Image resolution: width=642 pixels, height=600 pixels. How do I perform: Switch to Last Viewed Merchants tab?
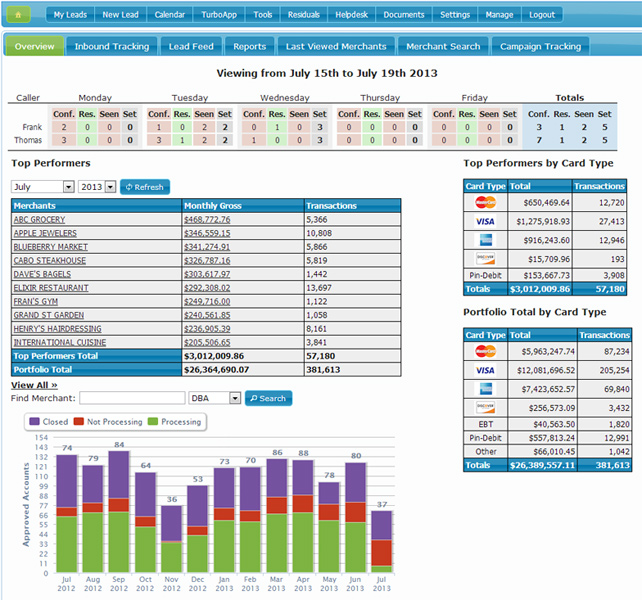pyautogui.click(x=336, y=46)
